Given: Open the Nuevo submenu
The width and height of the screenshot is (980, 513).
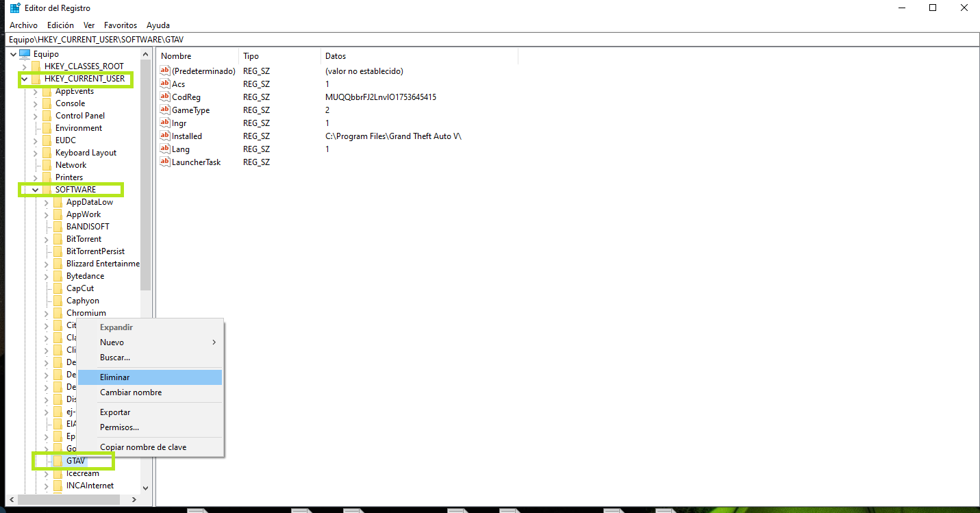Looking at the screenshot, I should click(x=112, y=342).
